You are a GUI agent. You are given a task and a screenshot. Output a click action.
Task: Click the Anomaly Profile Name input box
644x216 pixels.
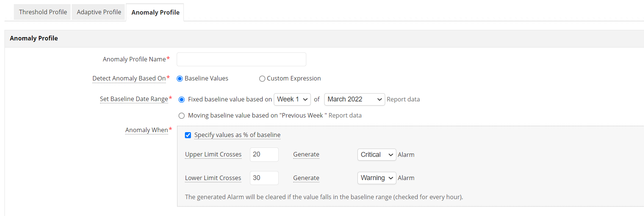(x=241, y=59)
